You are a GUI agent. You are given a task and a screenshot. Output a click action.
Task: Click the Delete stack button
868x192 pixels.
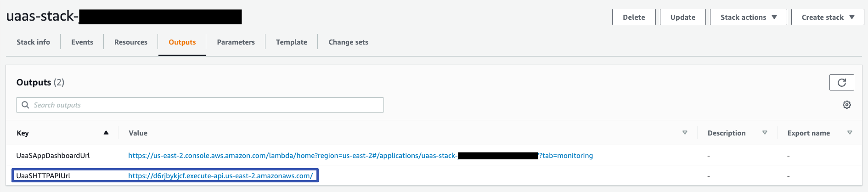click(634, 17)
